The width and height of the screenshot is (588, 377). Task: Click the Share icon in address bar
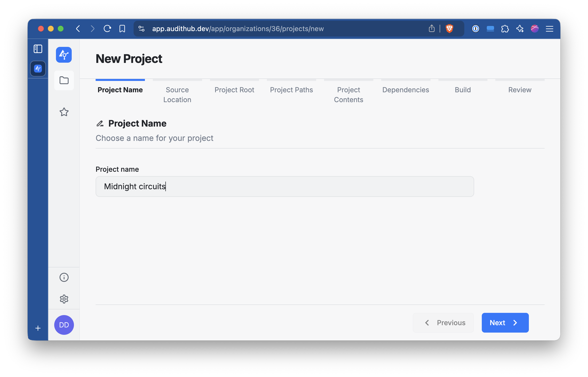[432, 29]
